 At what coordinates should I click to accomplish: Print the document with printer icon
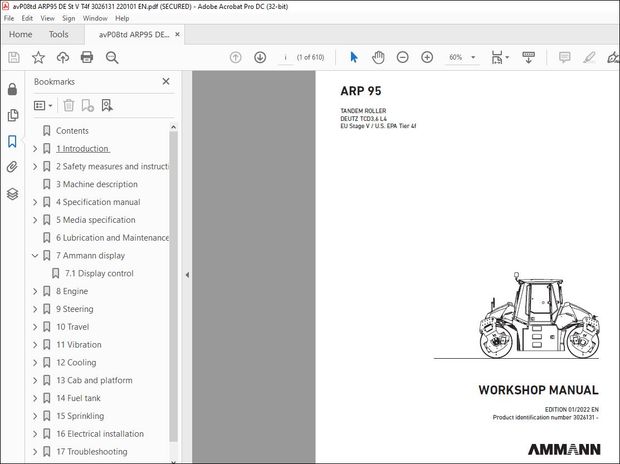(87, 58)
